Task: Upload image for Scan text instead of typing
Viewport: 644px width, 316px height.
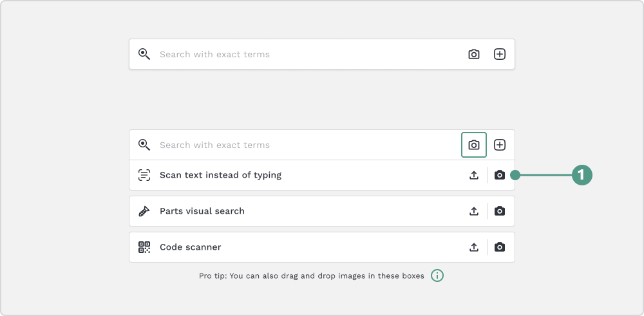Action: pos(473,175)
